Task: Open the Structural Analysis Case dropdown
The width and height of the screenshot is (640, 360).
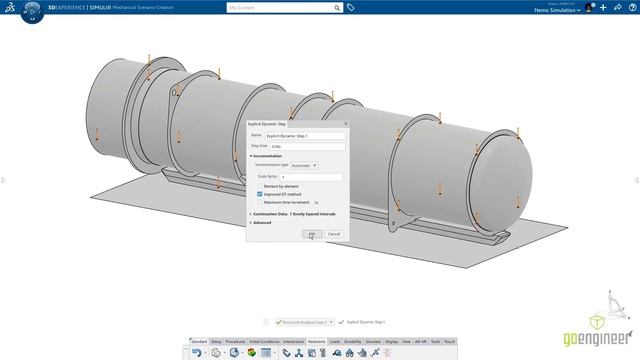Action: (x=331, y=322)
